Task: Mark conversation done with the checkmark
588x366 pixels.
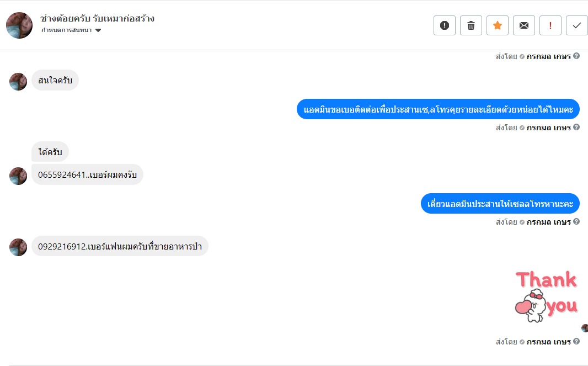Action: click(x=577, y=25)
